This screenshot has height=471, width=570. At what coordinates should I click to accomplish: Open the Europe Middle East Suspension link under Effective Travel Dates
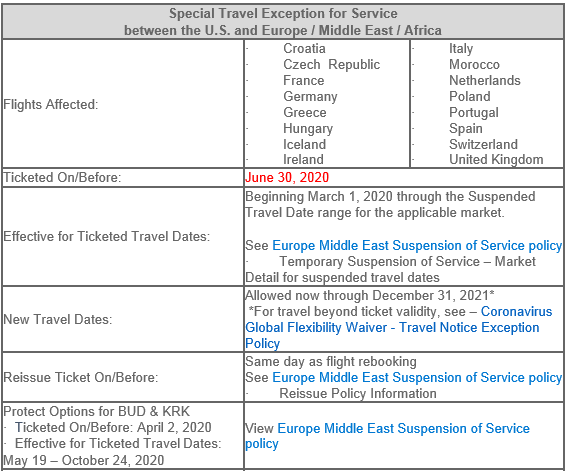click(x=417, y=246)
